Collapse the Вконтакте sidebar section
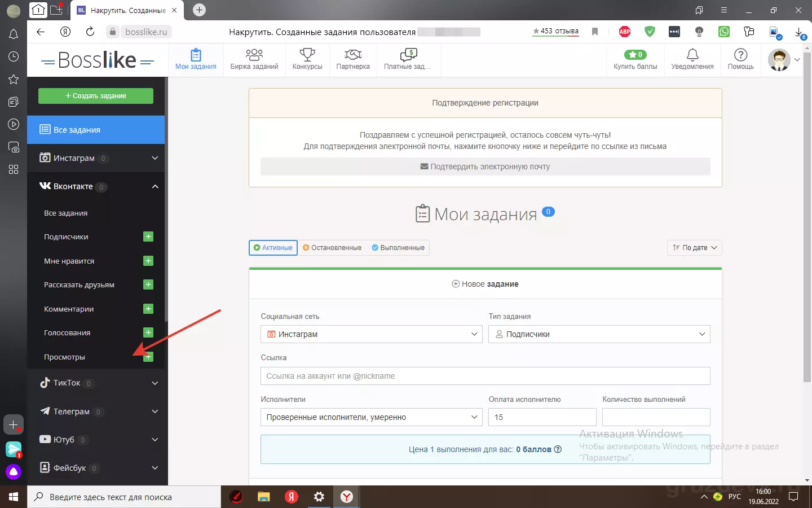This screenshot has height=508, width=812. point(96,186)
